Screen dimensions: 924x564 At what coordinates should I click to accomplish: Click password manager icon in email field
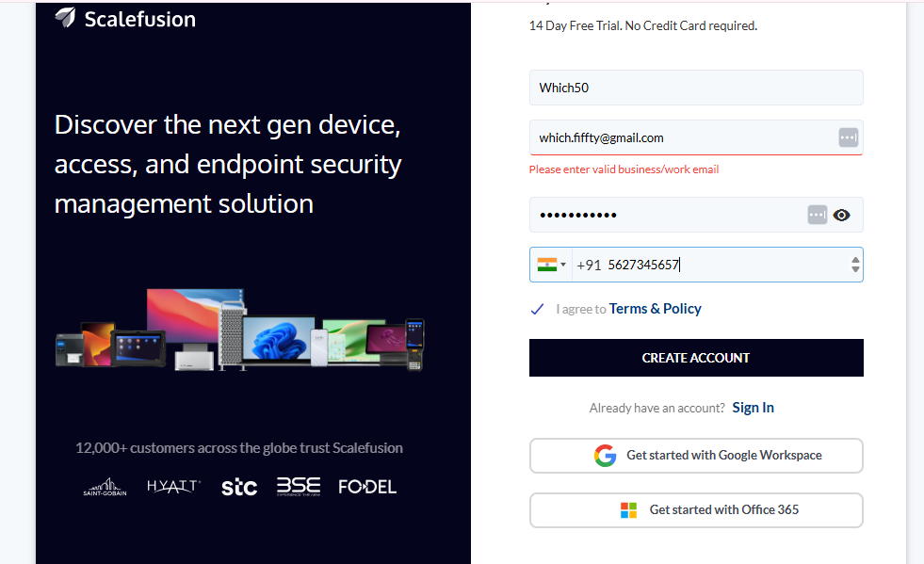pyautogui.click(x=848, y=137)
